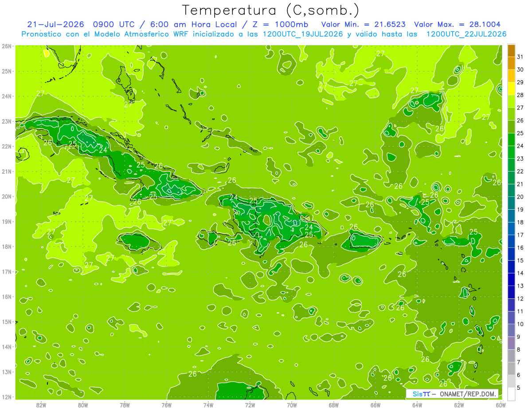Viewport: 532px width, 411px height.
Task: Click the "18N" latitude axis label
Action: [x=7, y=247]
